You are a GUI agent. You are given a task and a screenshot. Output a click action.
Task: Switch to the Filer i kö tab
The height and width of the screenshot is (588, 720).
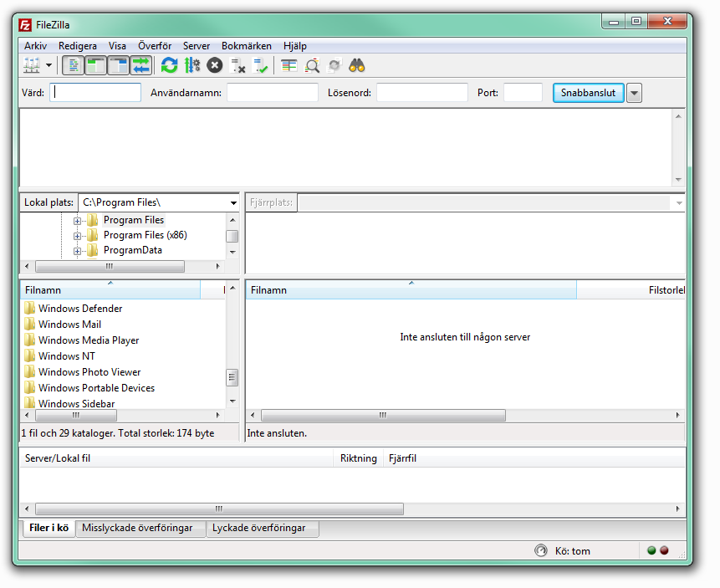click(49, 528)
